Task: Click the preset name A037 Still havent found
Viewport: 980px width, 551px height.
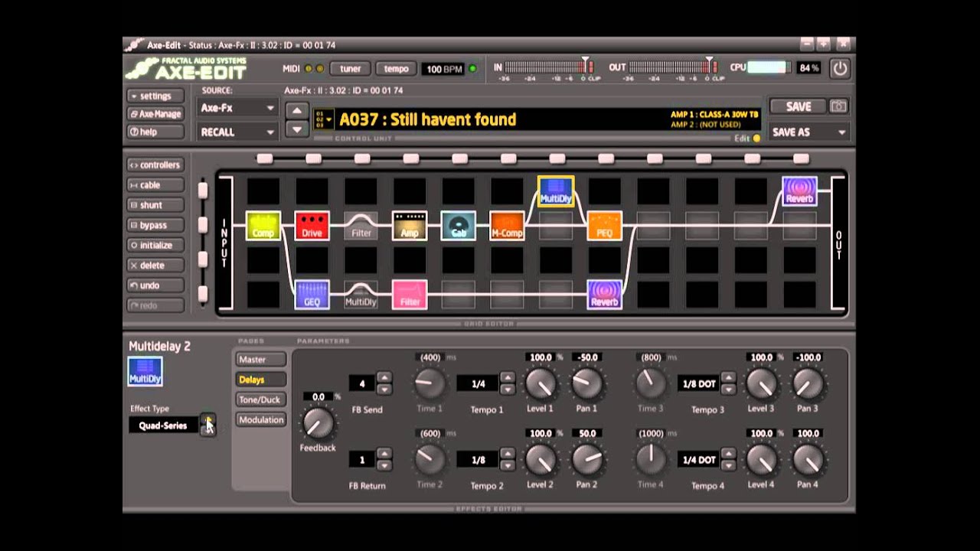Action: tap(427, 119)
